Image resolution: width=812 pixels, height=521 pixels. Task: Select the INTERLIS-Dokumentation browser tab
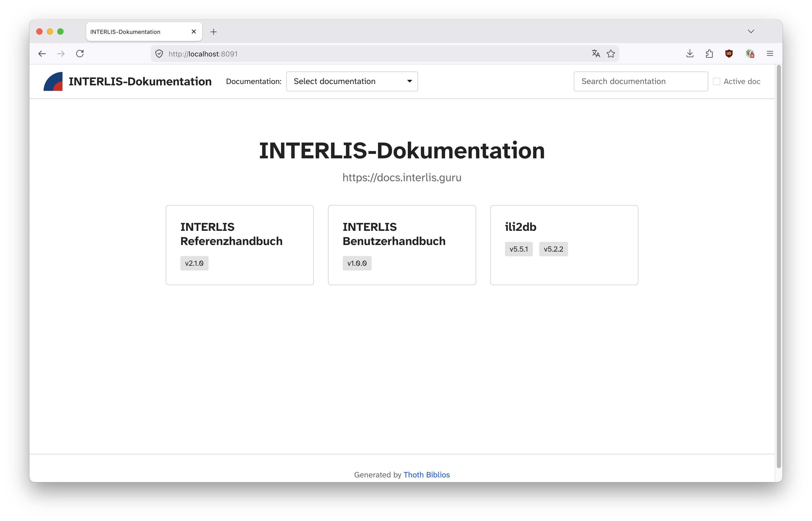click(x=144, y=32)
